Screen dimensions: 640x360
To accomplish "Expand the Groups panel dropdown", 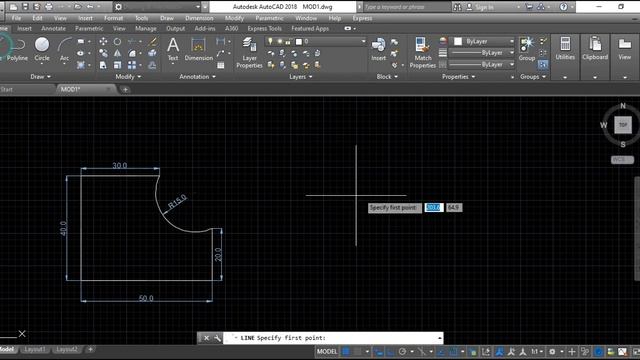I will pyautogui.click(x=533, y=76).
